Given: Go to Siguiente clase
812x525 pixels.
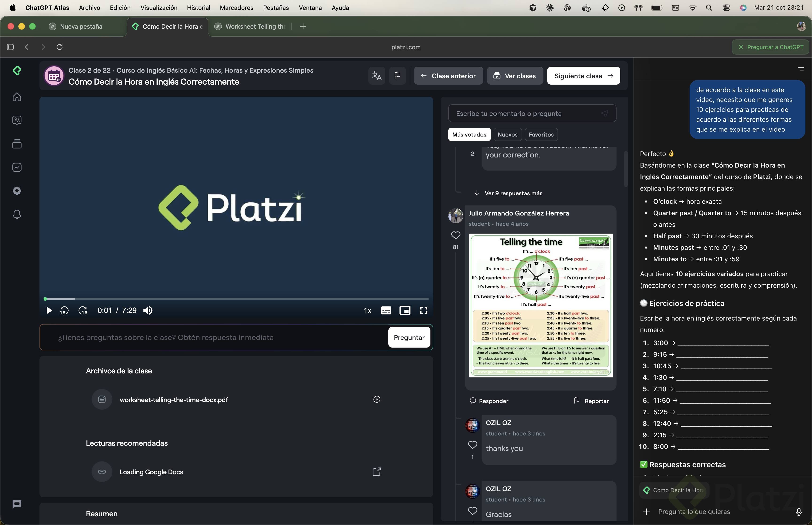Looking at the screenshot, I should pos(583,76).
